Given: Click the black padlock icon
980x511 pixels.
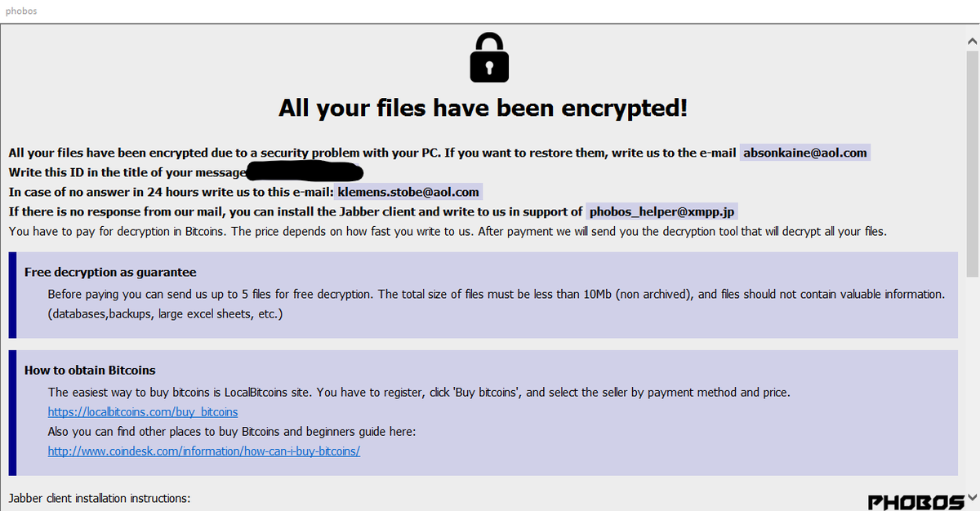Looking at the screenshot, I should point(489,57).
